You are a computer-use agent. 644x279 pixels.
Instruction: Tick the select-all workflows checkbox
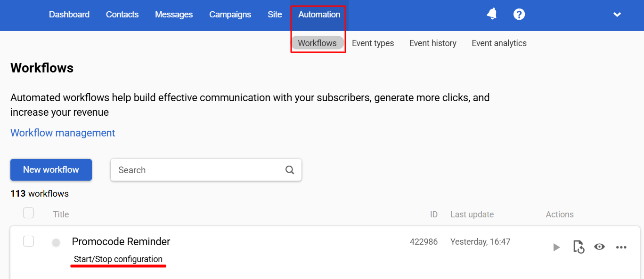(x=29, y=213)
